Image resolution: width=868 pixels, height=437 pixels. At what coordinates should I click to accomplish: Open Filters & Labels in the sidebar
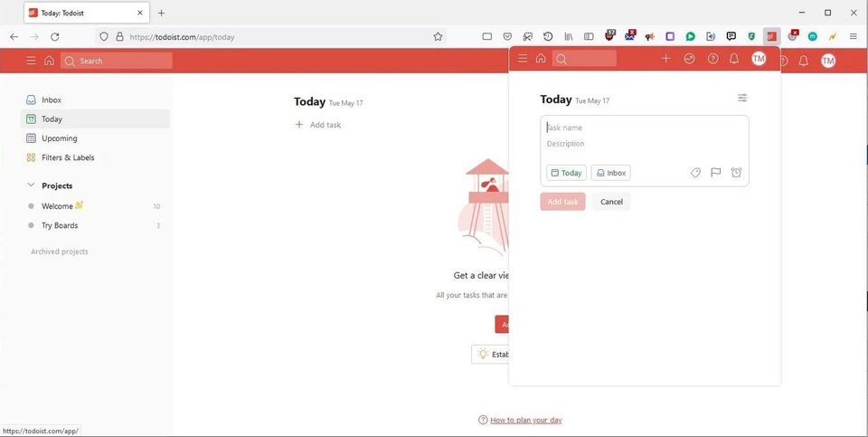coord(95,157)
